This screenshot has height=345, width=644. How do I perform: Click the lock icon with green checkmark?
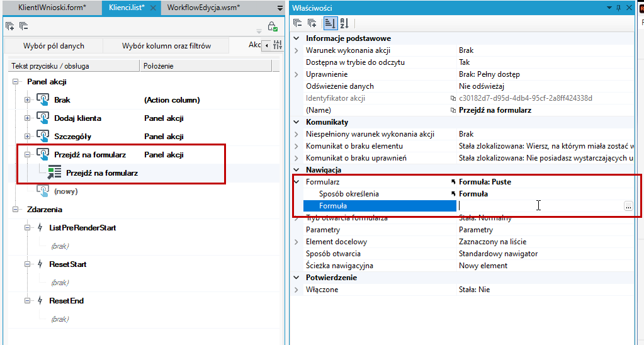coord(273,26)
